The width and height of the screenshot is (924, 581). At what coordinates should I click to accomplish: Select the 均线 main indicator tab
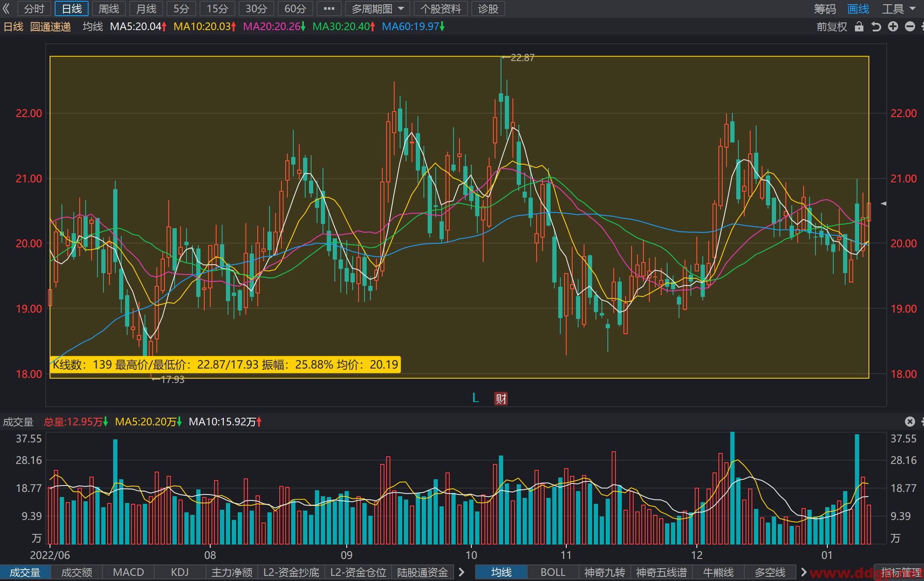(x=501, y=573)
